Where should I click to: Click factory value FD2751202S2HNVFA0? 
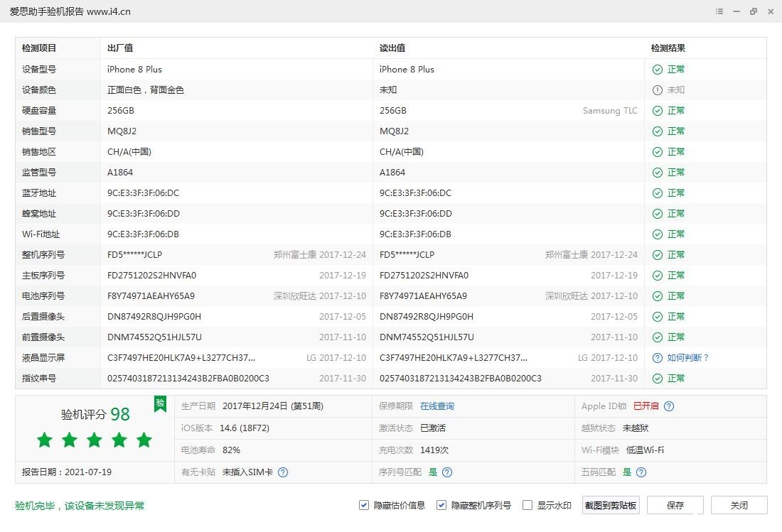point(151,276)
